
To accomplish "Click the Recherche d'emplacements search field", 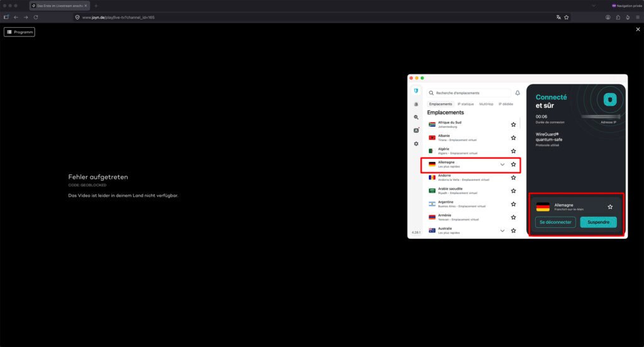I will [x=469, y=93].
